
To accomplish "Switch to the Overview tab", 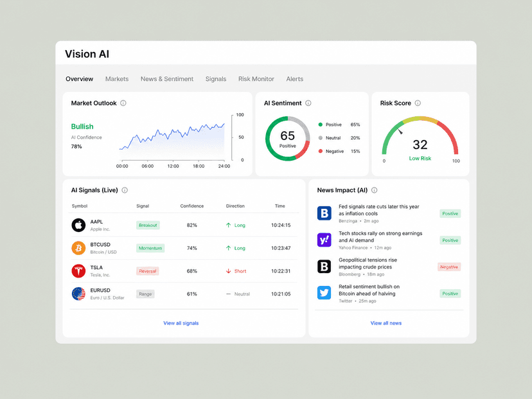I will pyautogui.click(x=80, y=79).
